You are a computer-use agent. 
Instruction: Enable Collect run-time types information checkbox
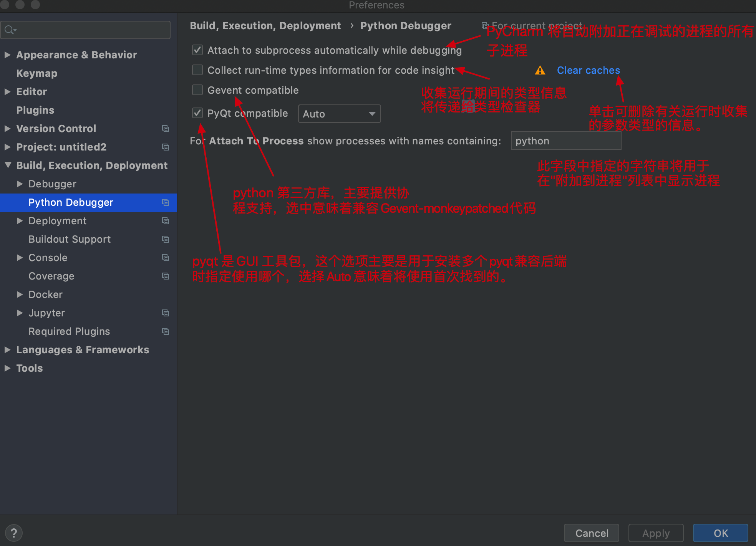pyautogui.click(x=197, y=70)
